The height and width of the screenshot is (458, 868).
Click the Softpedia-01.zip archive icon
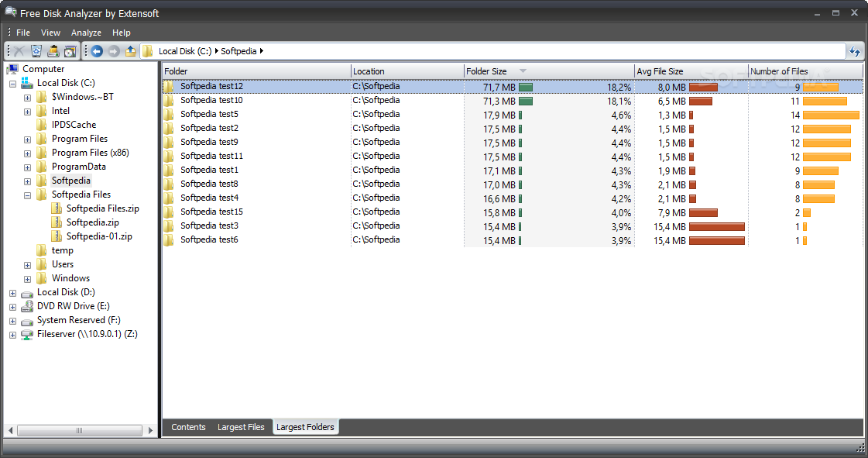tap(57, 236)
